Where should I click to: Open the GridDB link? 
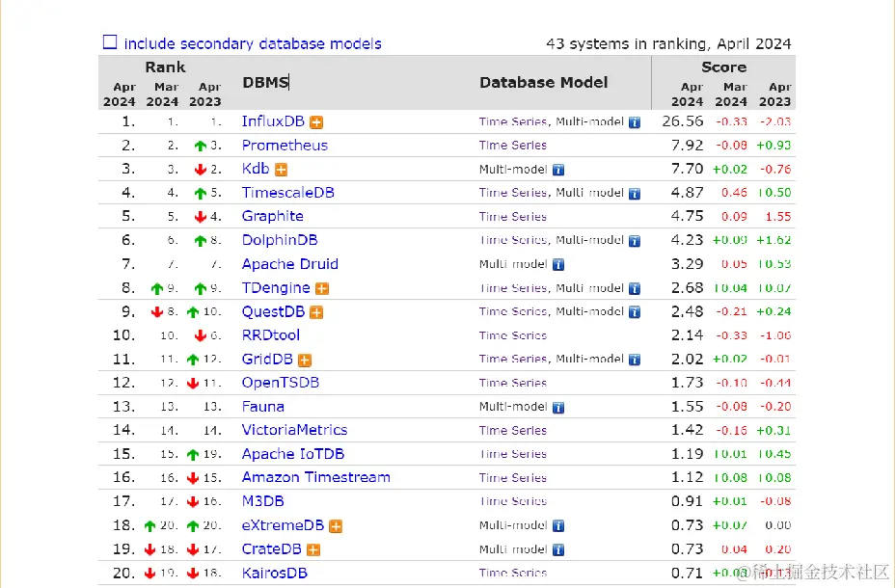click(267, 360)
